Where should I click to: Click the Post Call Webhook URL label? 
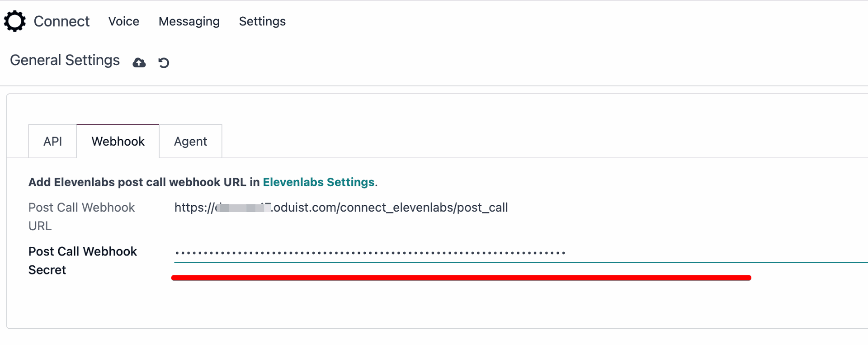82,216
